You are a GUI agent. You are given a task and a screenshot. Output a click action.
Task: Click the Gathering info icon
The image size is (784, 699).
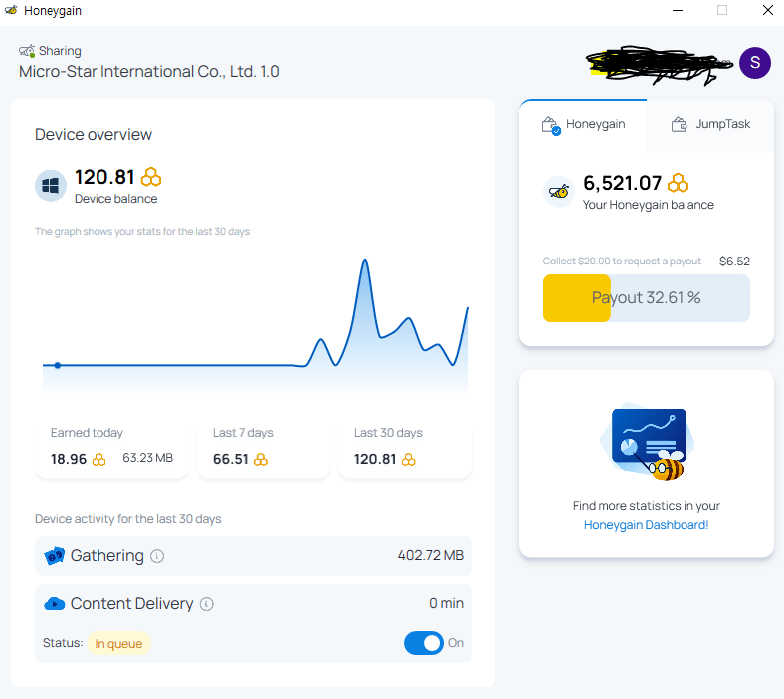[x=157, y=556]
